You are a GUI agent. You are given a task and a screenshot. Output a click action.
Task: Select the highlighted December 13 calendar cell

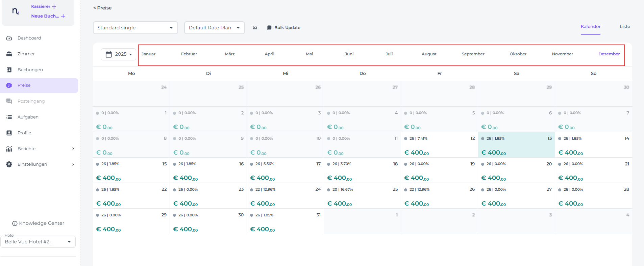point(516,145)
